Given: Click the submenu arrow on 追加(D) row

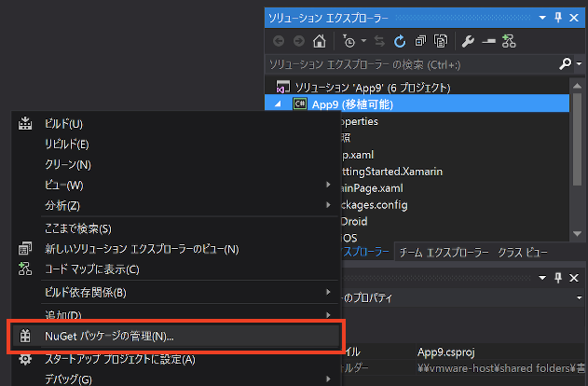Looking at the screenshot, I should [x=328, y=315].
